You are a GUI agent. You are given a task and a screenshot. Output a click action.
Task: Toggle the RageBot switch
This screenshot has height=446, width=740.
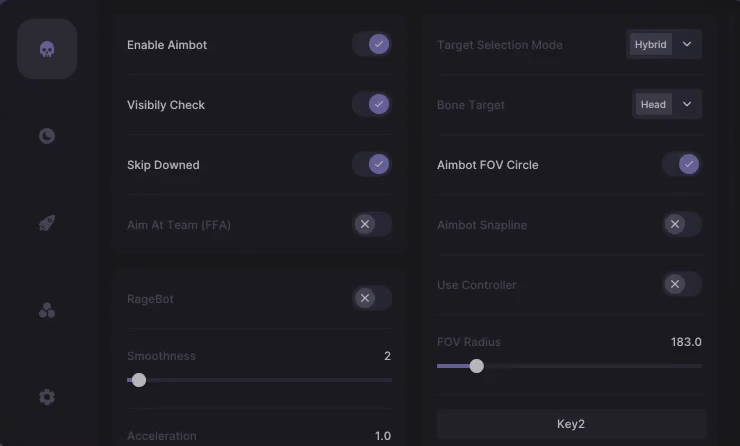[x=371, y=298]
